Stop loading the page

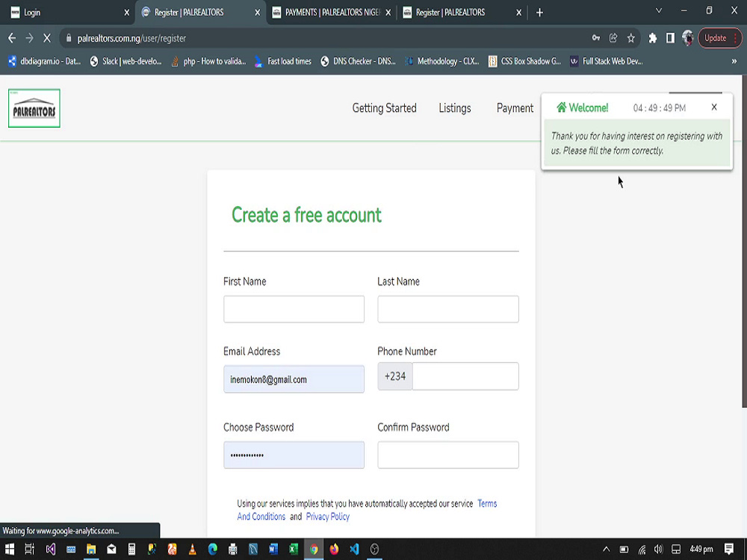pyautogui.click(x=46, y=38)
